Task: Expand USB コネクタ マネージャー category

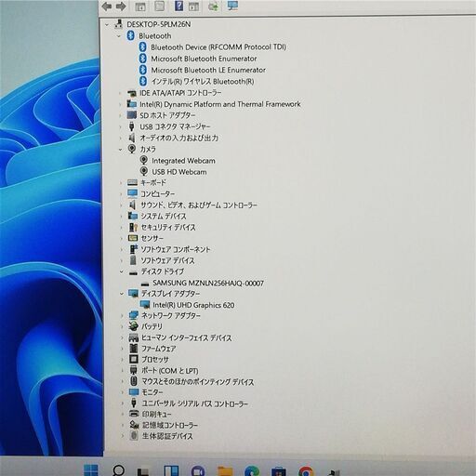Action: (x=121, y=126)
